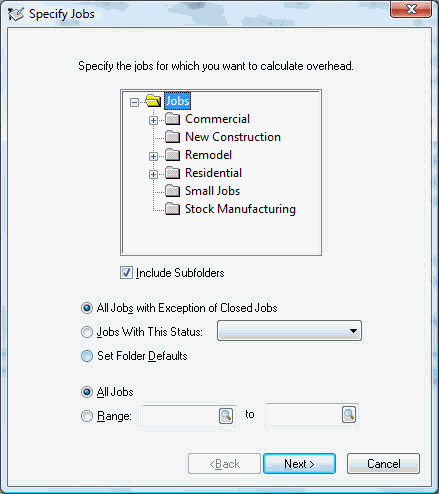Click the Next button

pyautogui.click(x=299, y=464)
